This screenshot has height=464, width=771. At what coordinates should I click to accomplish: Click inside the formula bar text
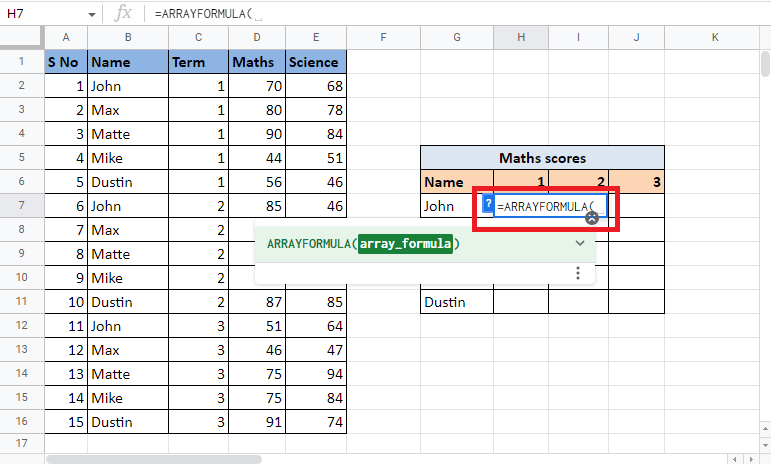400,14
